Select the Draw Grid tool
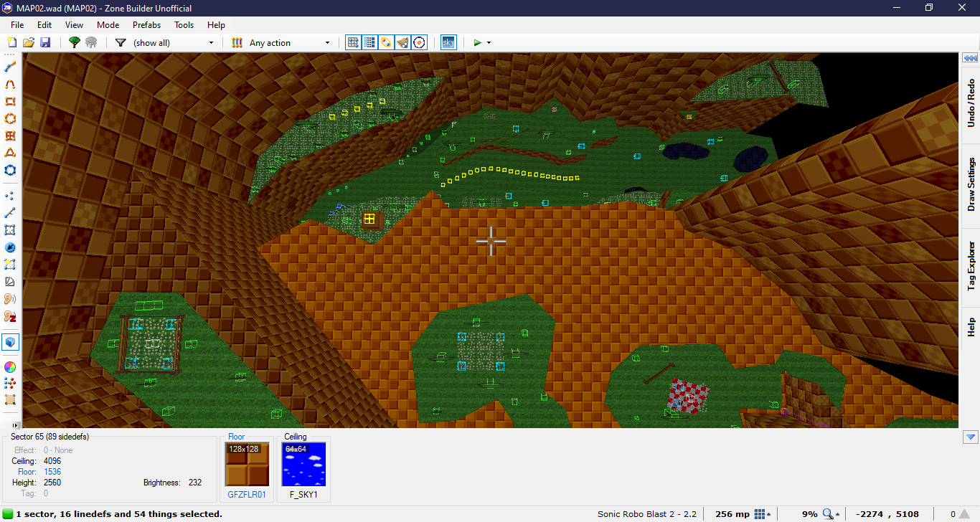 [10, 136]
